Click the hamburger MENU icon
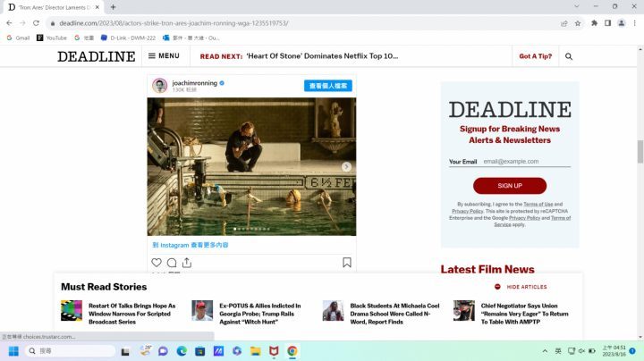Viewport: 644px width, 361px height. point(151,55)
